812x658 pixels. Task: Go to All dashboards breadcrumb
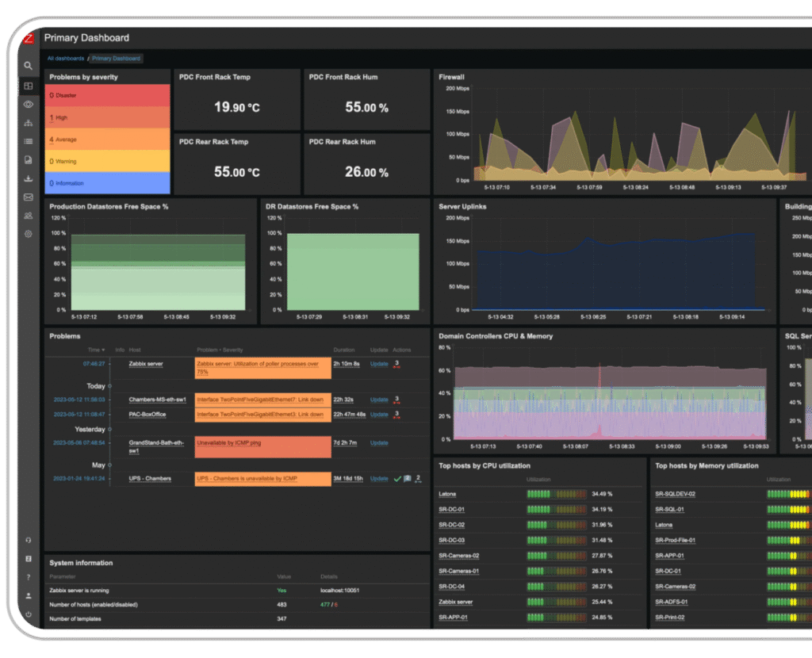coord(66,59)
